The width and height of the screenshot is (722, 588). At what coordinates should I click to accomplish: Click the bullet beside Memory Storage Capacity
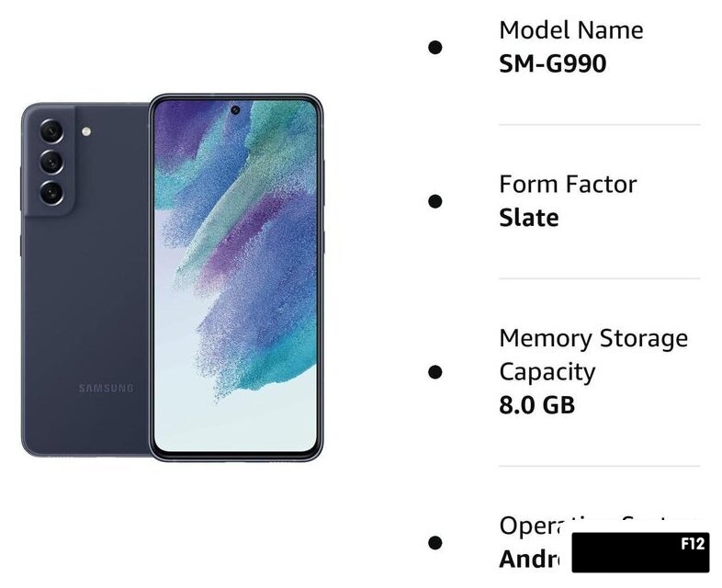[435, 371]
